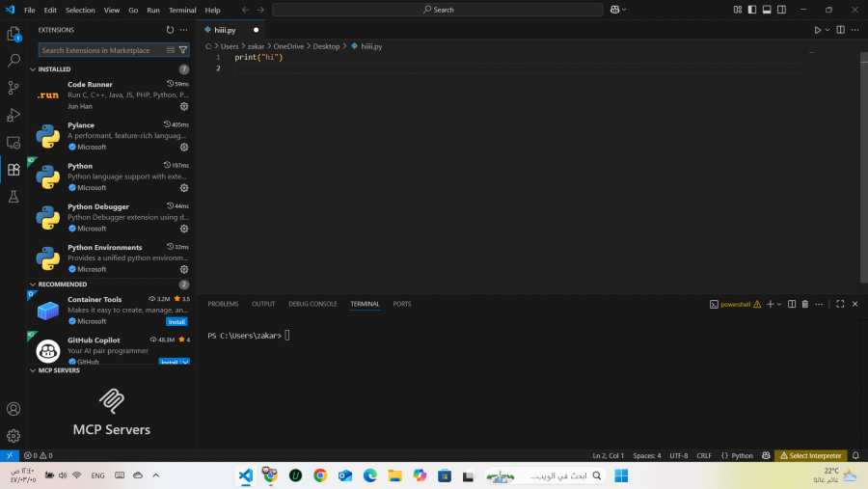
Task: Toggle the bottom panel visibility
Action: pyautogui.click(x=767, y=10)
